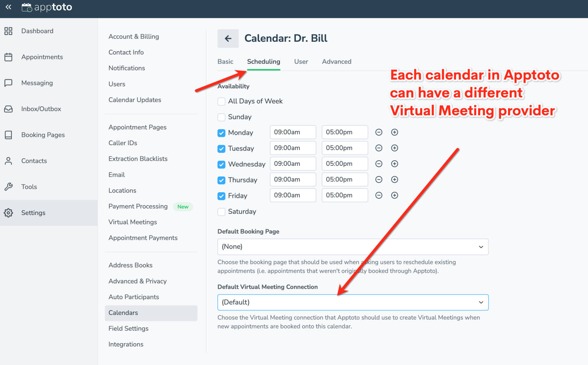Open Virtual Meetings settings
The width and height of the screenshot is (588, 365).
click(132, 222)
